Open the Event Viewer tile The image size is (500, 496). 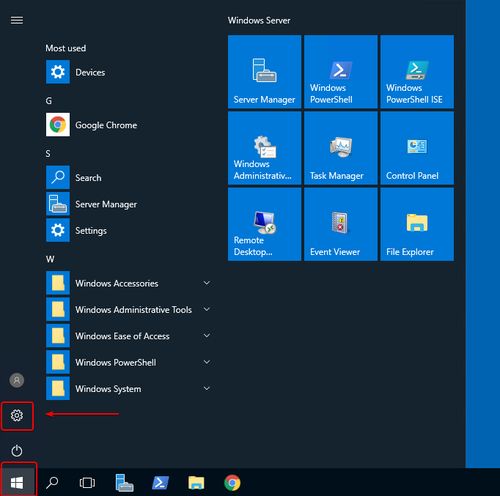[341, 224]
